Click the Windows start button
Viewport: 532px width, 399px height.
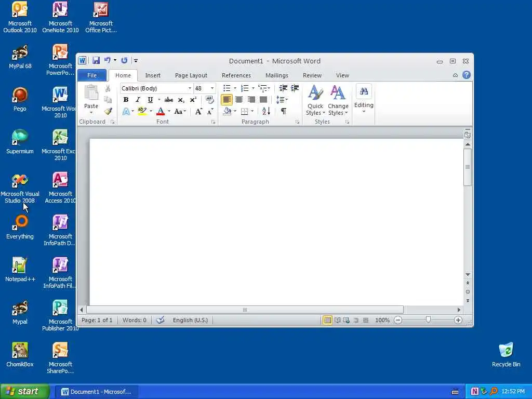[x=24, y=391]
